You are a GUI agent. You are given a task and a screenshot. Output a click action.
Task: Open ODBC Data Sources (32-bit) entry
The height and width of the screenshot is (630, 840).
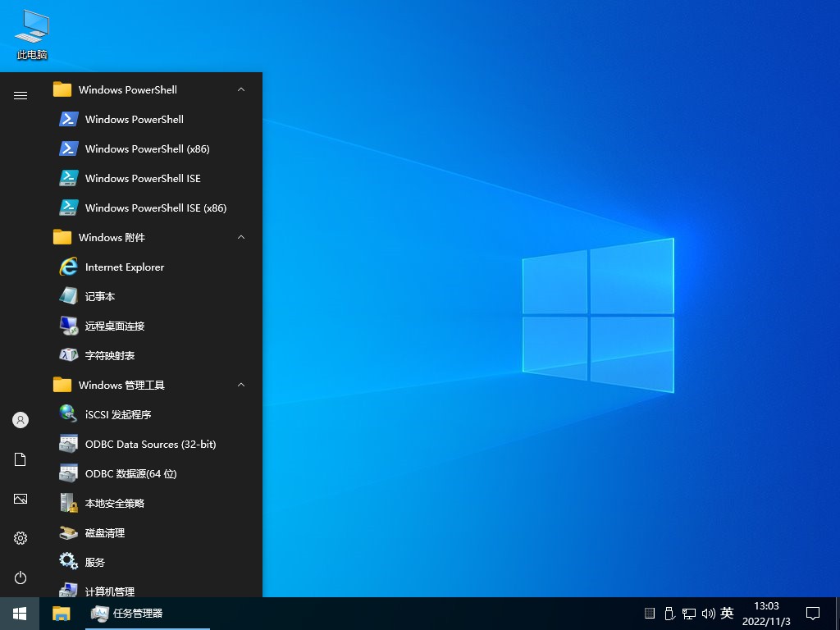pos(150,444)
